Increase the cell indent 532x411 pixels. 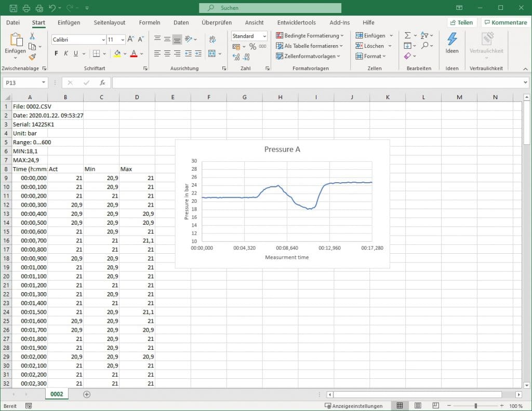[198, 53]
